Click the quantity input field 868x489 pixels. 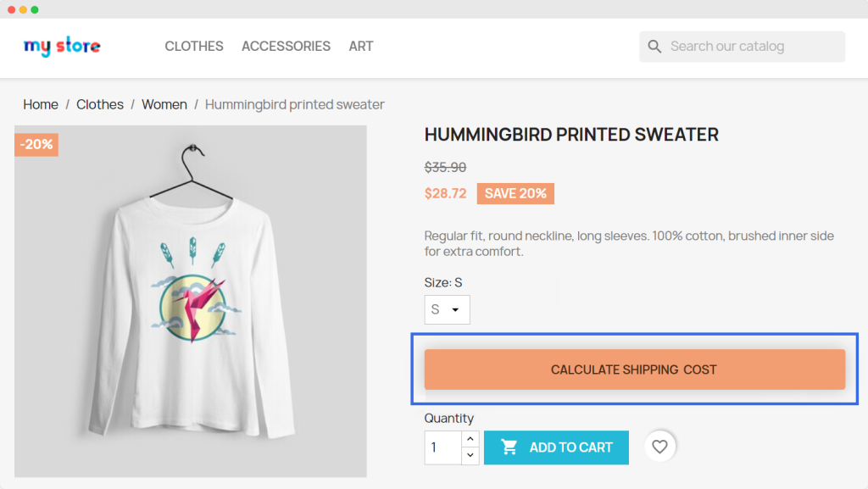(442, 447)
